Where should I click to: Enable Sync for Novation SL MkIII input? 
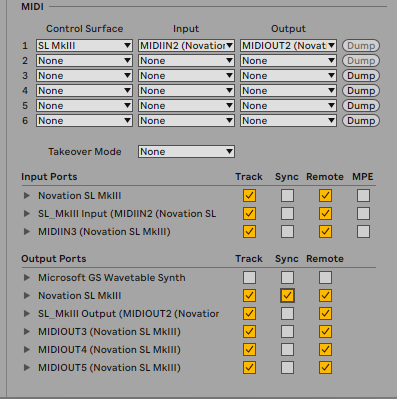coord(287,196)
